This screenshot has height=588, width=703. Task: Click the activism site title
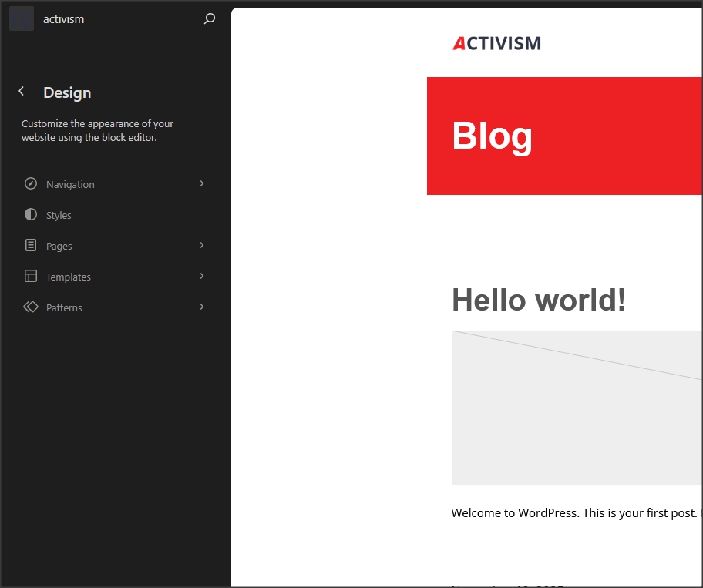(64, 19)
